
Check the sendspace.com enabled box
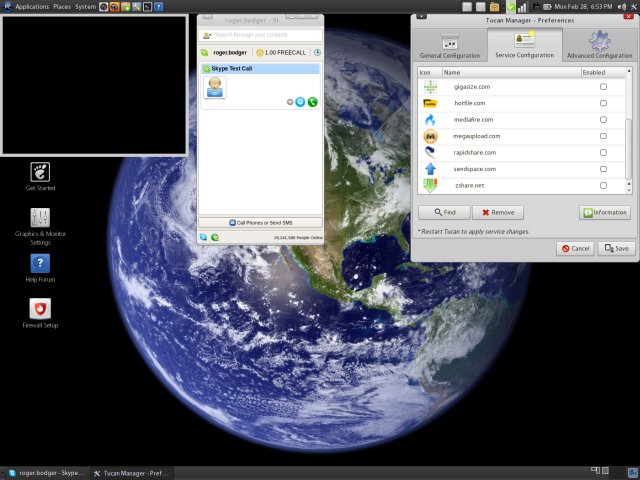tap(603, 169)
